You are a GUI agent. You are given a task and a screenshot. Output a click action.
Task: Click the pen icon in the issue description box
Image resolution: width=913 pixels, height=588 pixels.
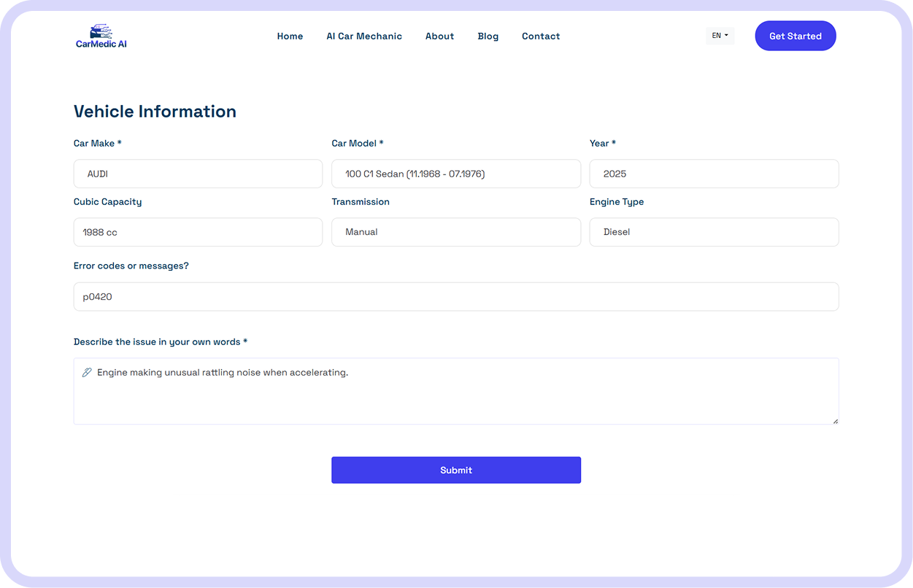87,373
